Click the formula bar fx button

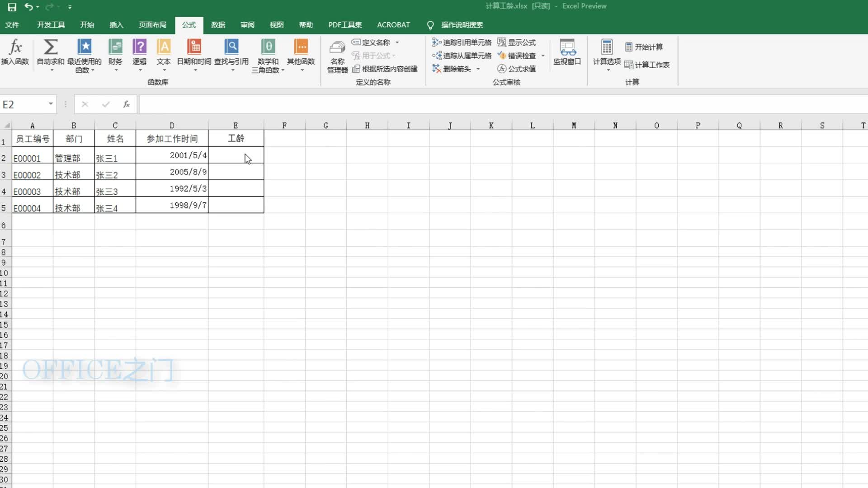tap(127, 104)
